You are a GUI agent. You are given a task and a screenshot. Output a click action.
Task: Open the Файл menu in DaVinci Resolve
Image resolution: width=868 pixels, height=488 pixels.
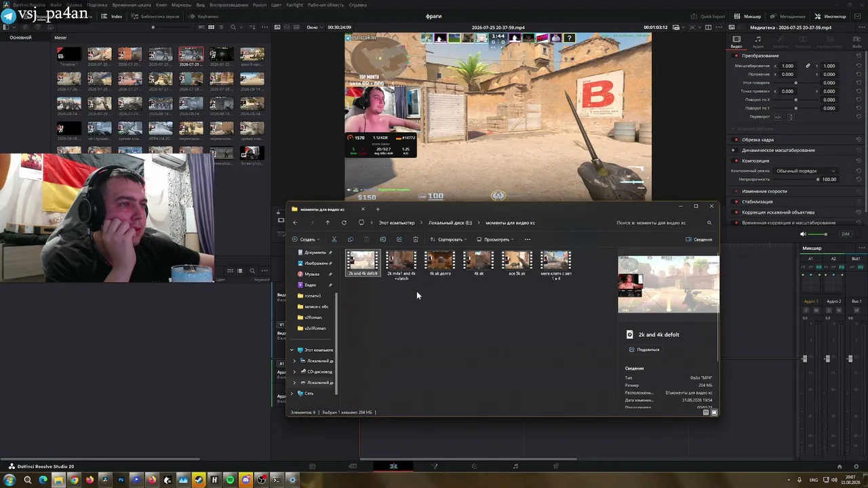[x=56, y=5]
